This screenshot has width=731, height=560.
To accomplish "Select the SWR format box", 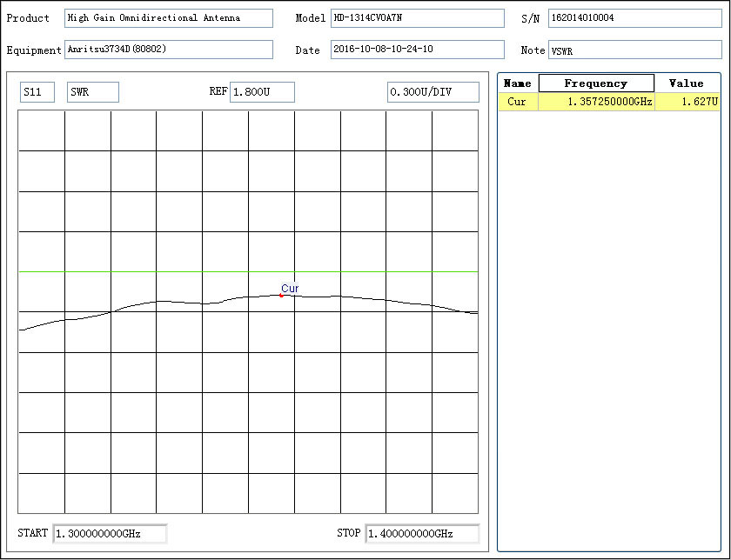I will click(x=92, y=92).
